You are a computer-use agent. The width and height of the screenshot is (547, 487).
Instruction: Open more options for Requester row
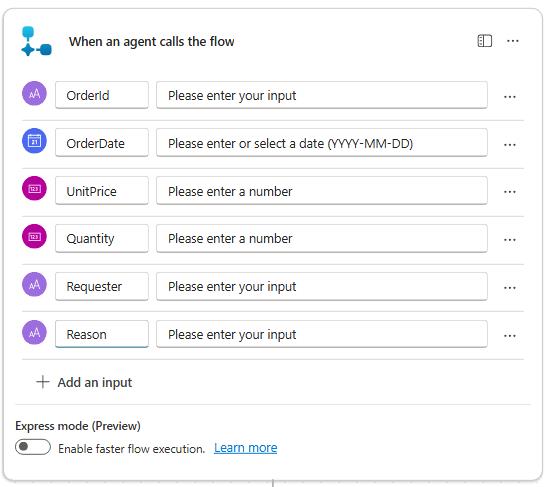510,288
